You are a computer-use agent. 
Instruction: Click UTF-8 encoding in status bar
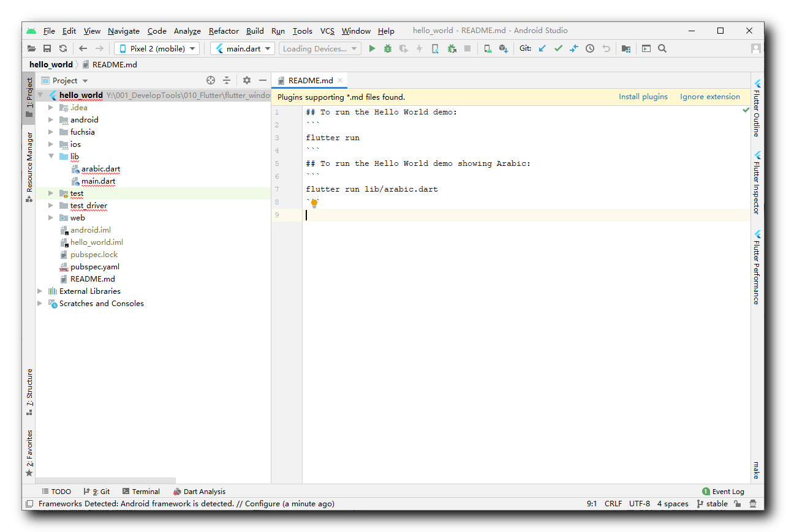640,504
